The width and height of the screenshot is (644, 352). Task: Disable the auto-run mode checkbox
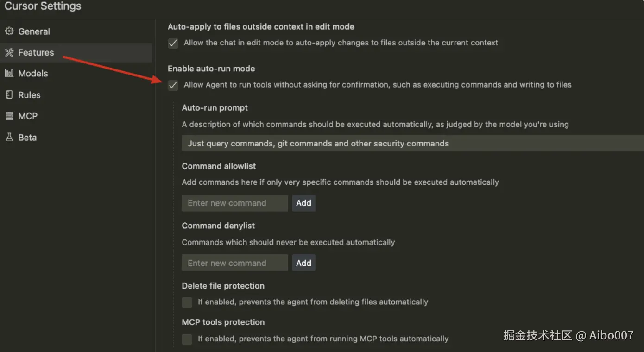pos(173,85)
